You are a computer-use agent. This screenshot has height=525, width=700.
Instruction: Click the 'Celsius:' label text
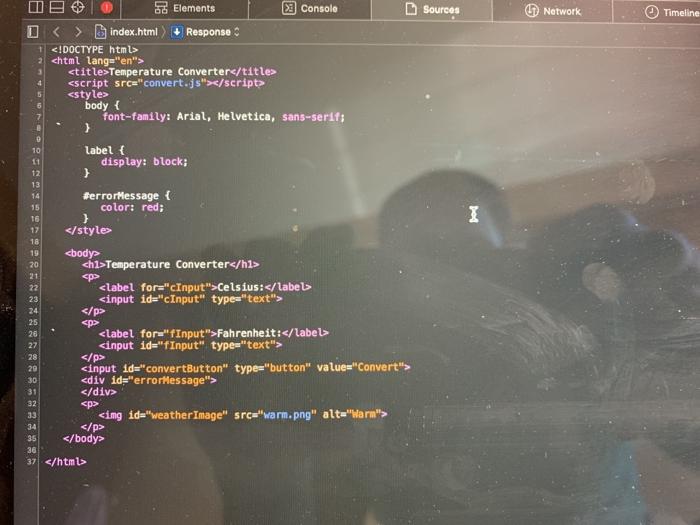tap(241, 287)
